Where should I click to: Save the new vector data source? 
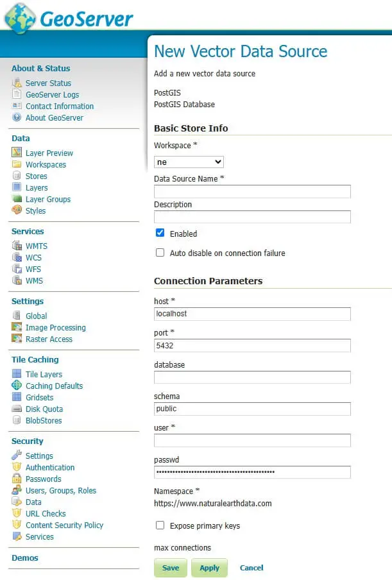coord(171,568)
